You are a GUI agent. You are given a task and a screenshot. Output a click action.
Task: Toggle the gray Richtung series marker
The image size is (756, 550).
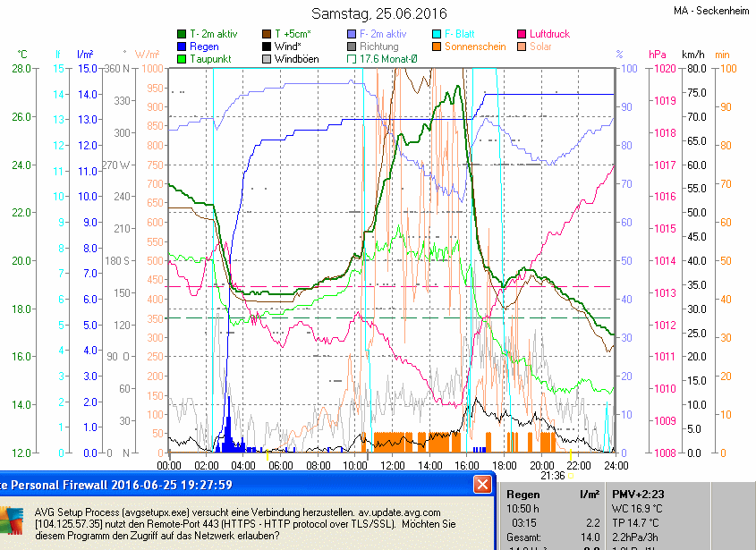click(352, 47)
